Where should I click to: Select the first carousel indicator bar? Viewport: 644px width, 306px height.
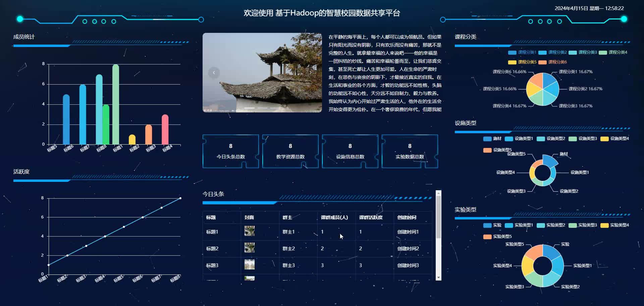(249, 108)
